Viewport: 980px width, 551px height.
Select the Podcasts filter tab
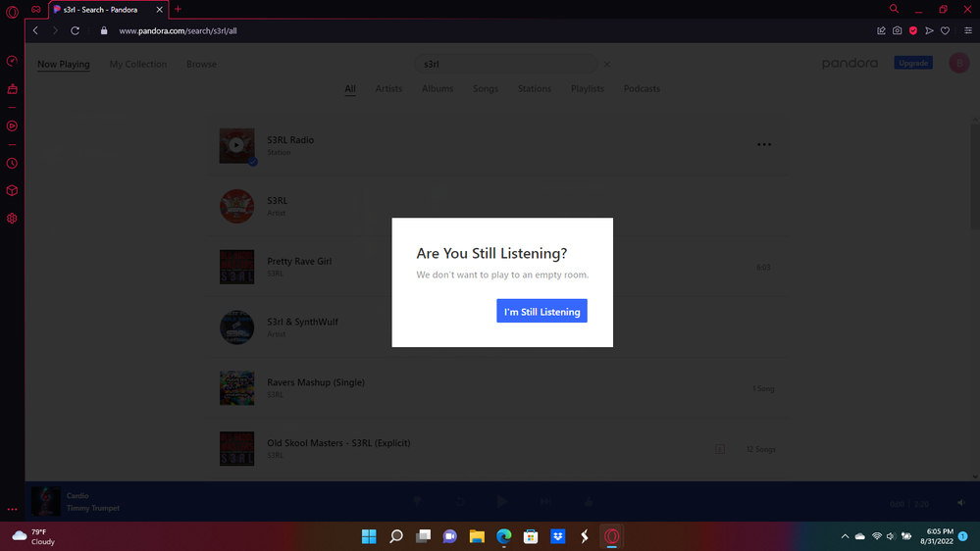642,88
